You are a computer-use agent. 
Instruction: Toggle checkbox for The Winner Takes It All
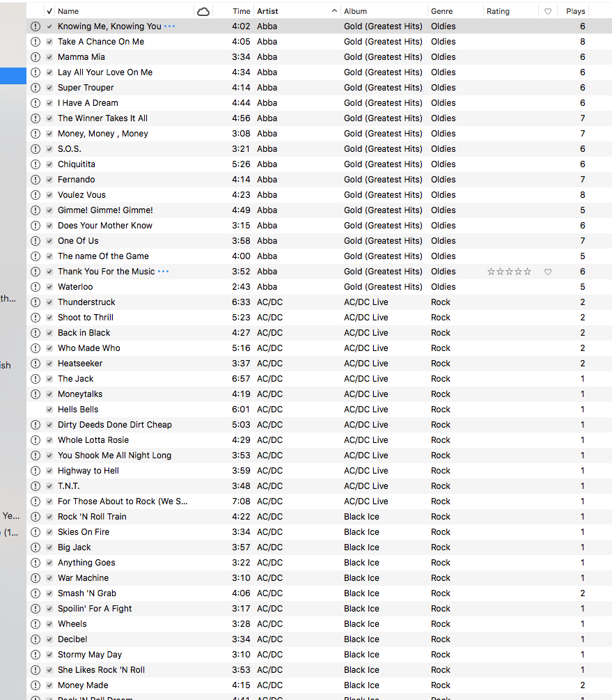click(x=49, y=118)
